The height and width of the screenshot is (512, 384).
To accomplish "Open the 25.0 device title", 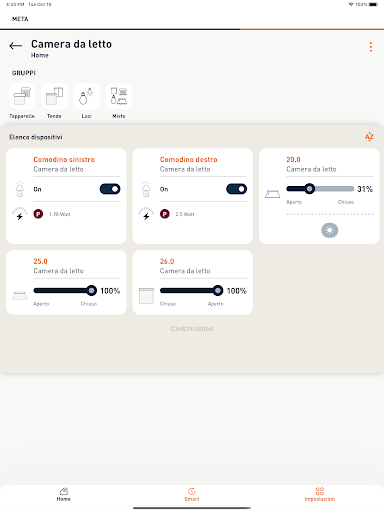I will coord(40,261).
